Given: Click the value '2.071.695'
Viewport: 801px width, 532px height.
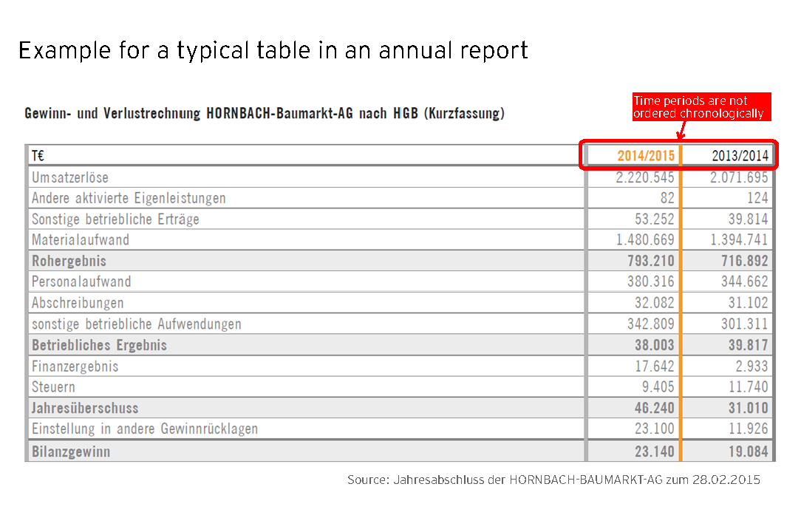Looking at the screenshot, I should 739,177.
